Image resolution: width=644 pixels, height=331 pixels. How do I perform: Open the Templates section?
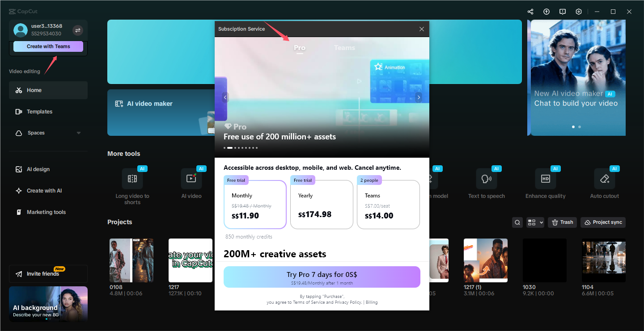click(40, 111)
